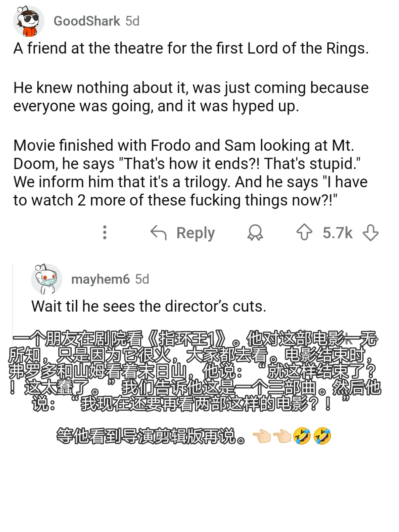
Task: Select the Lord of the Rings comment text
Action: tap(191, 124)
